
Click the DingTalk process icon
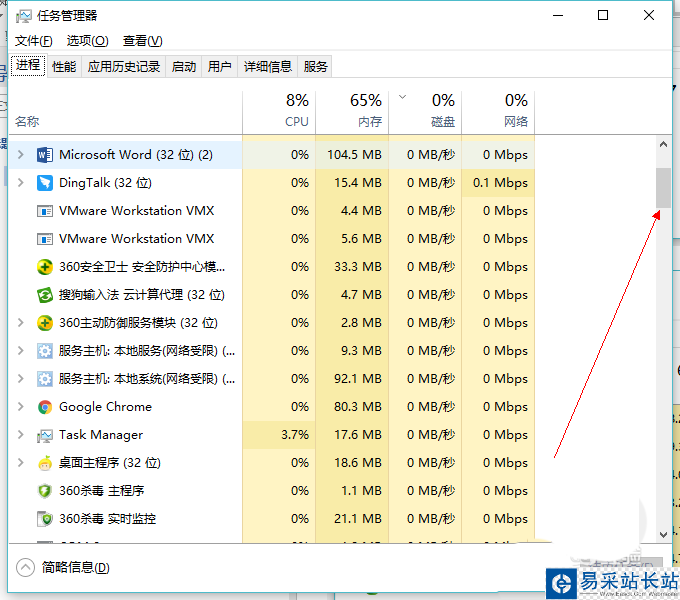click(45, 183)
